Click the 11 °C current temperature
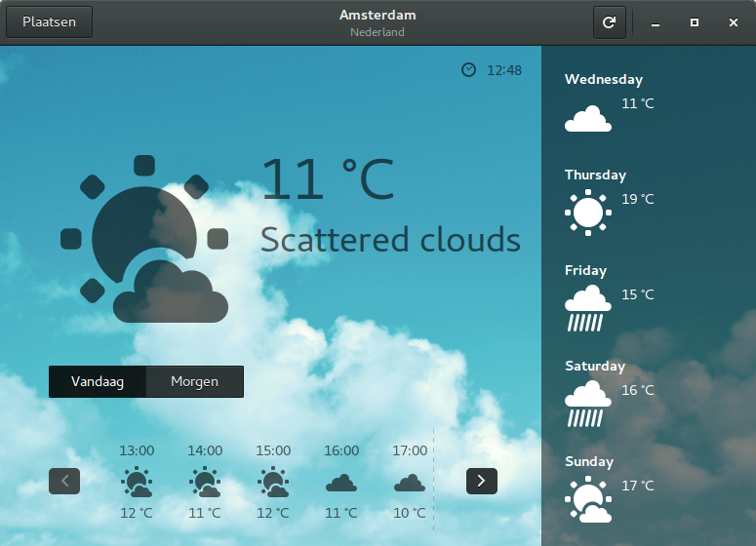This screenshot has width=756, height=546. [x=328, y=179]
